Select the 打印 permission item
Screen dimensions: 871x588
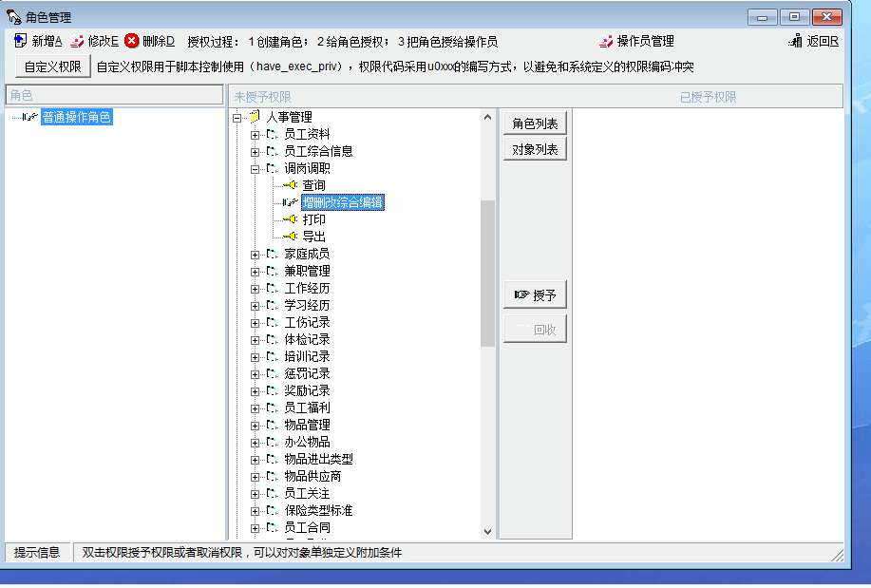click(x=313, y=219)
